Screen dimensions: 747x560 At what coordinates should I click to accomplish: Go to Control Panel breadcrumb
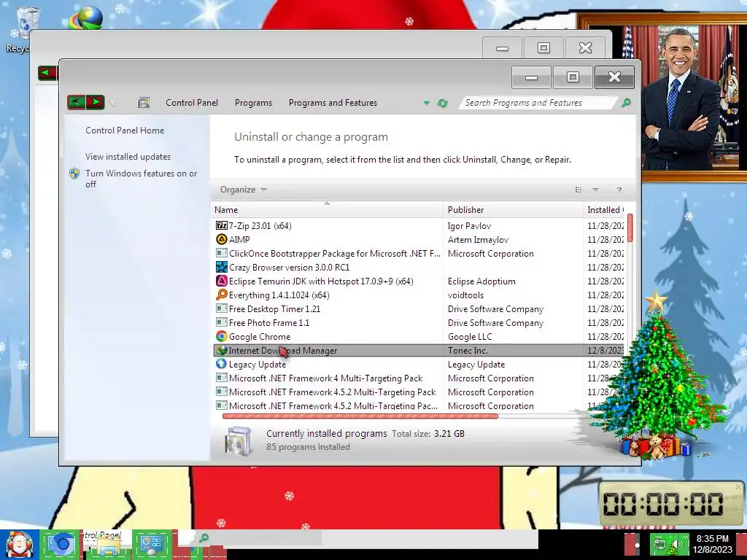pyautogui.click(x=192, y=102)
